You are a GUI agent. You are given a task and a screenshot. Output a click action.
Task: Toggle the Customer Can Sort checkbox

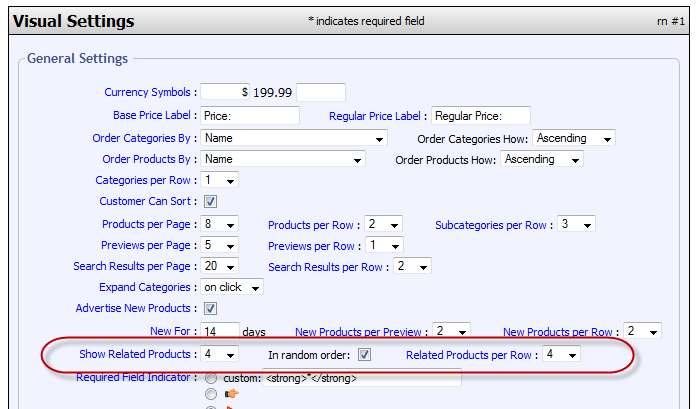pos(210,202)
